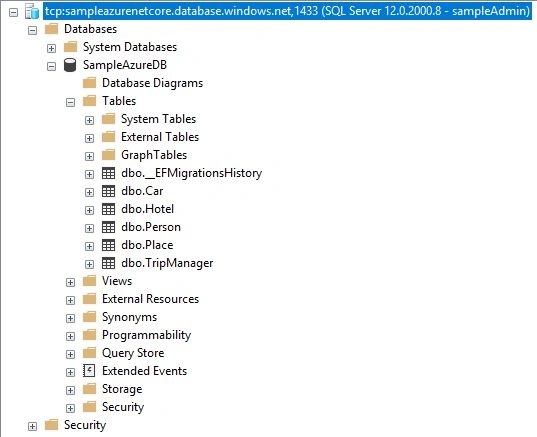Click the SampleAzureDB database cylinder icon
The image size is (537, 437).
(x=70, y=65)
